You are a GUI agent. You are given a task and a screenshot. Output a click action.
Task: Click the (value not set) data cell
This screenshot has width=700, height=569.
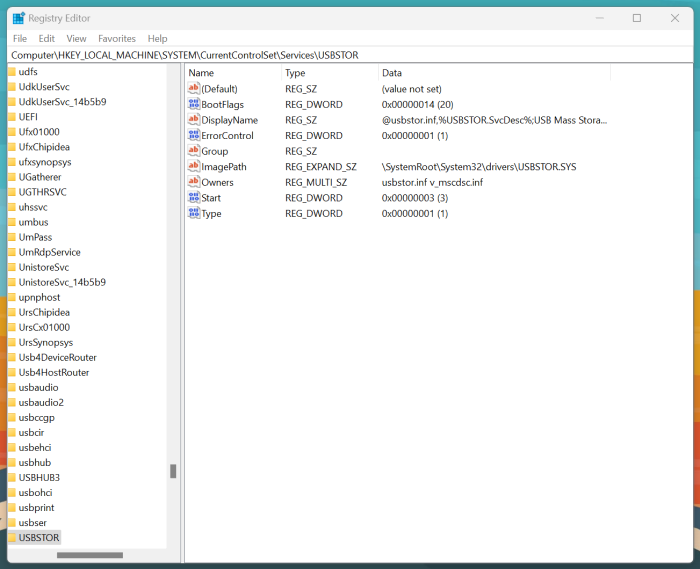click(x=412, y=89)
